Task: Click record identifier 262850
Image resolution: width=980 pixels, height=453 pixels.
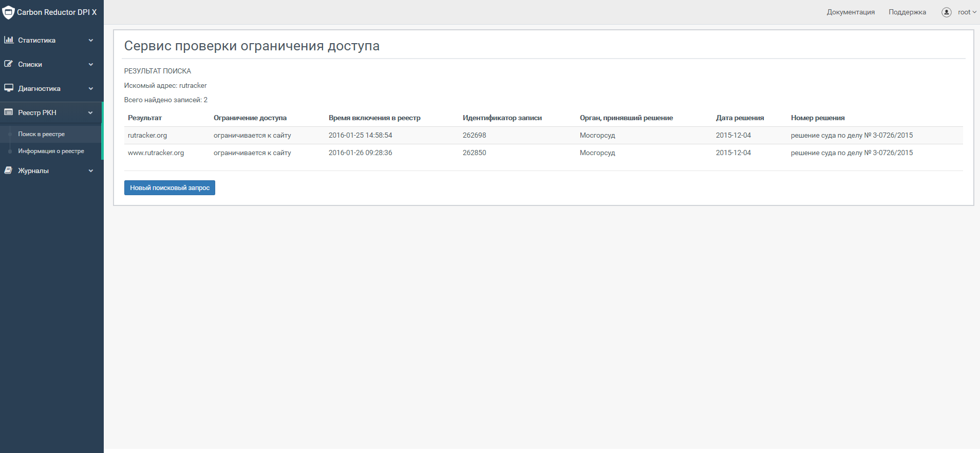Action: [x=474, y=153]
